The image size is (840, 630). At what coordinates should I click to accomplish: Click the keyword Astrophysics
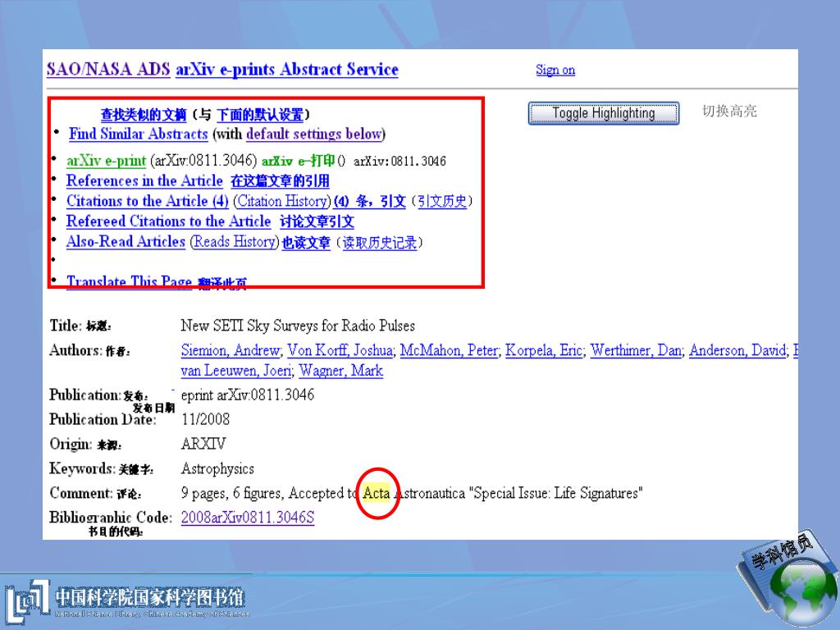(x=217, y=468)
